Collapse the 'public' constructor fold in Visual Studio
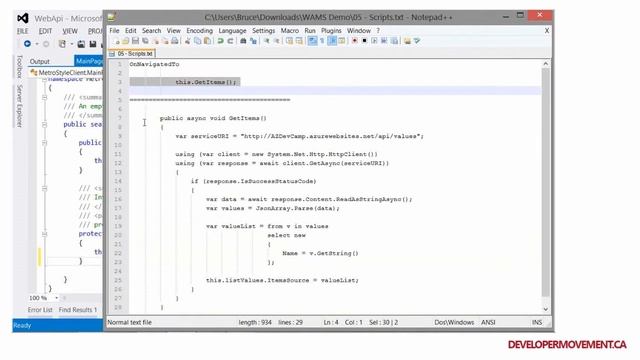640x360 pixels. 44,143
